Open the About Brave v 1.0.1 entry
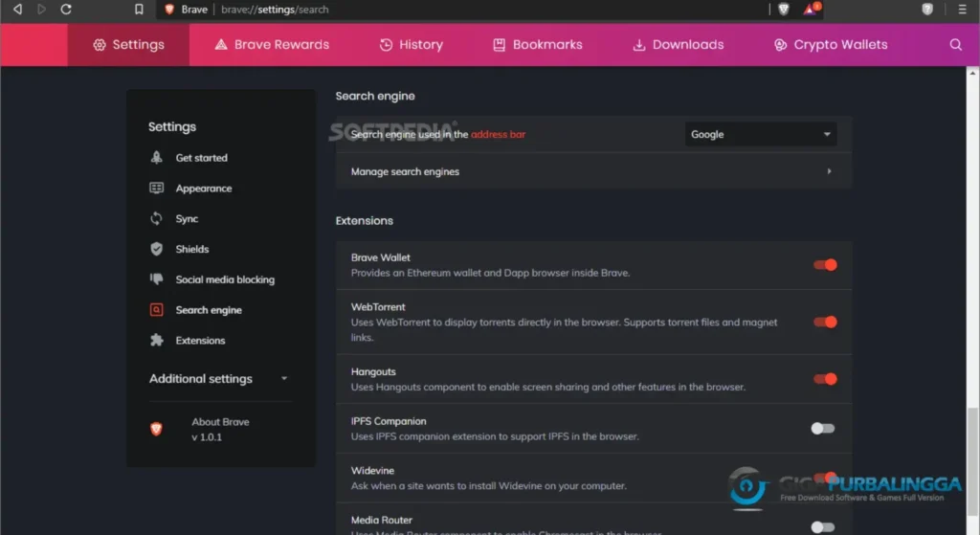Screen dimensions: 980x535 (220, 430)
